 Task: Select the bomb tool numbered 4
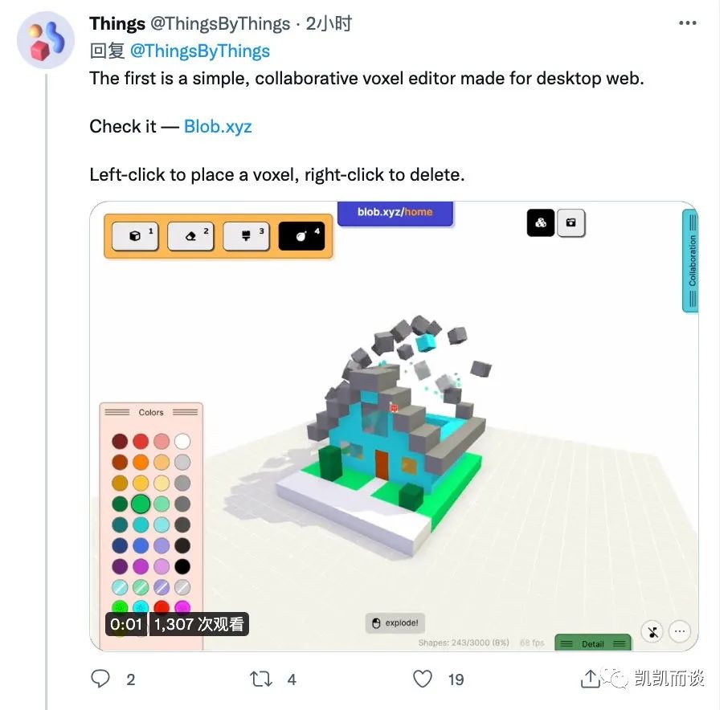tap(301, 236)
